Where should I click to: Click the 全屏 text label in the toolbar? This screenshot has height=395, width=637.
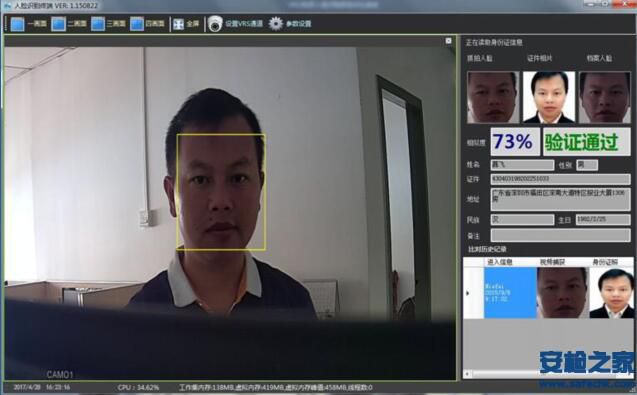(x=193, y=24)
